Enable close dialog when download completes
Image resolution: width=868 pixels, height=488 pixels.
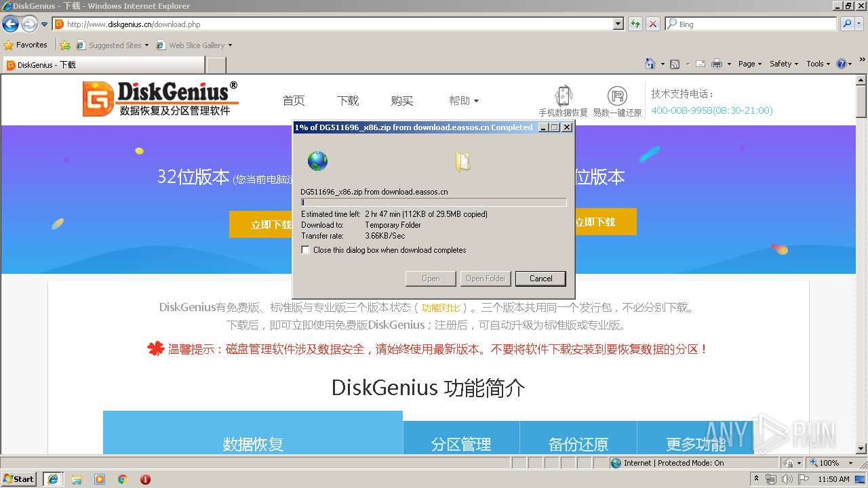pyautogui.click(x=306, y=250)
